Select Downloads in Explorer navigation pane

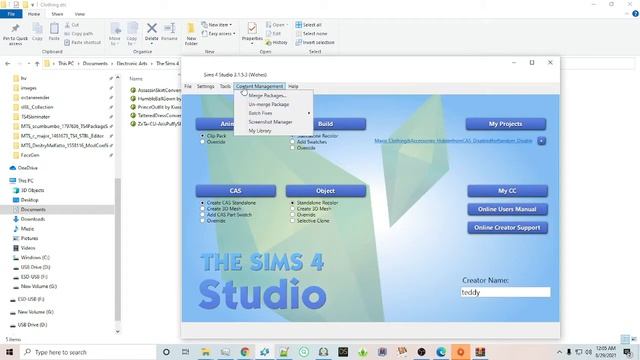[x=33, y=219]
